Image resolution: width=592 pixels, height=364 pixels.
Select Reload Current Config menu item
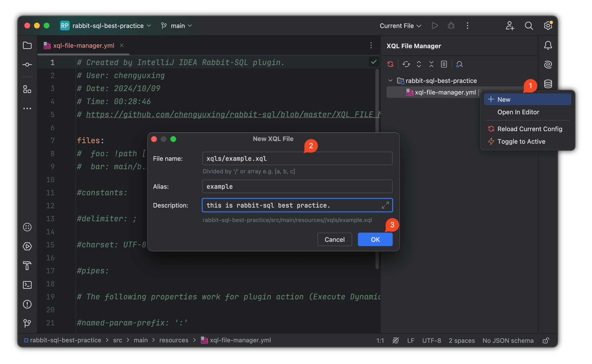[x=527, y=129]
